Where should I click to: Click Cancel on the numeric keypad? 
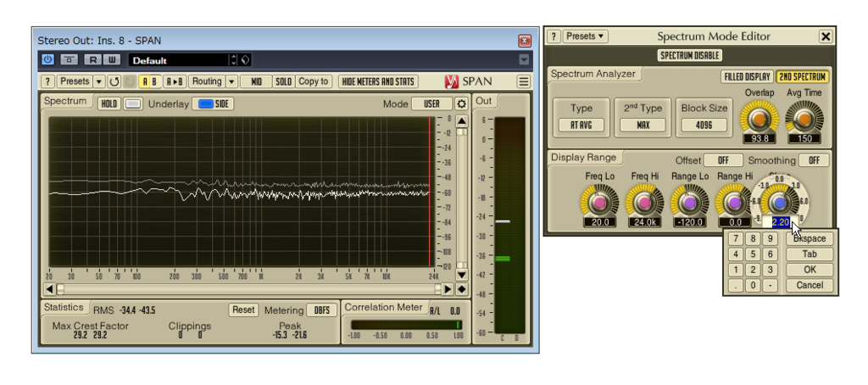(810, 285)
